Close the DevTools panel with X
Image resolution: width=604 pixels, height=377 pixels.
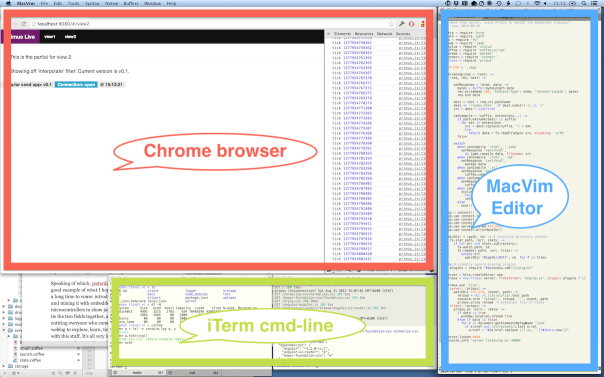click(329, 34)
